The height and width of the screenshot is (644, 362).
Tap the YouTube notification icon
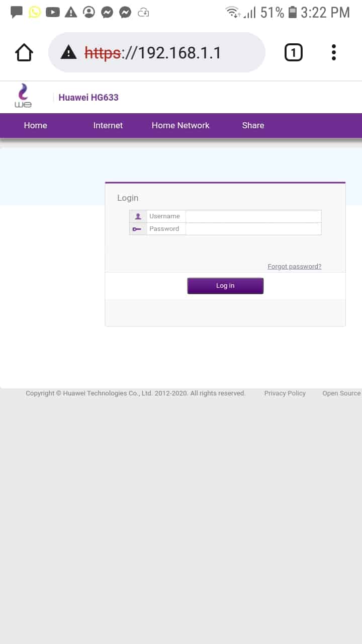point(52,12)
